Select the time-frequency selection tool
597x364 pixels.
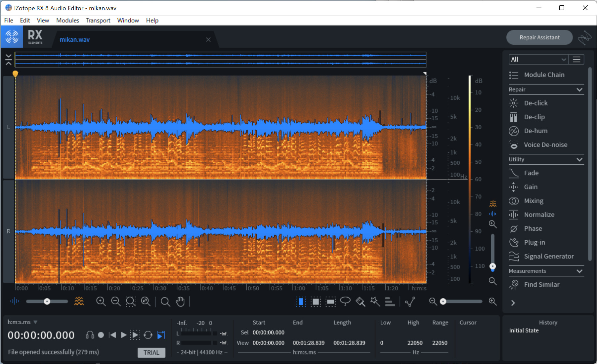click(316, 301)
